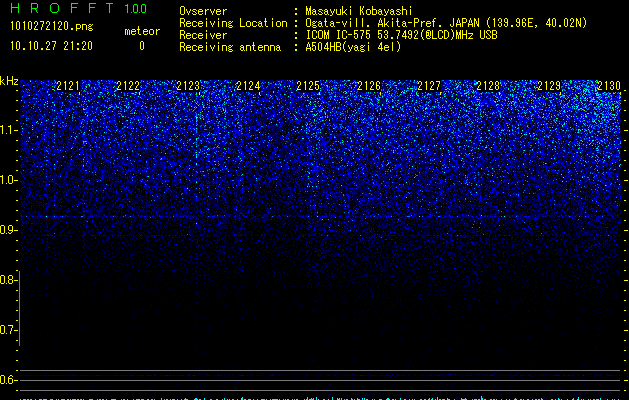Viewport: 629px width, 400px height.
Task: Click the meteor label
Action: click(x=142, y=31)
